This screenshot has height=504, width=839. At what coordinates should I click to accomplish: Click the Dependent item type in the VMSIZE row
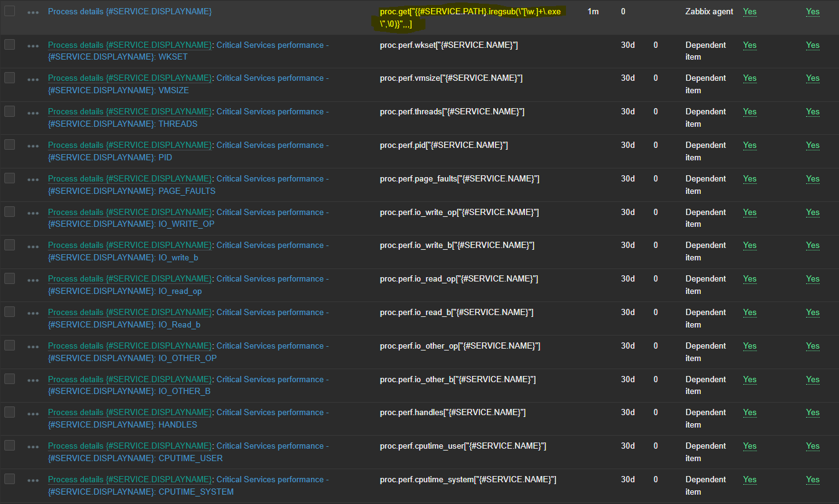click(705, 85)
